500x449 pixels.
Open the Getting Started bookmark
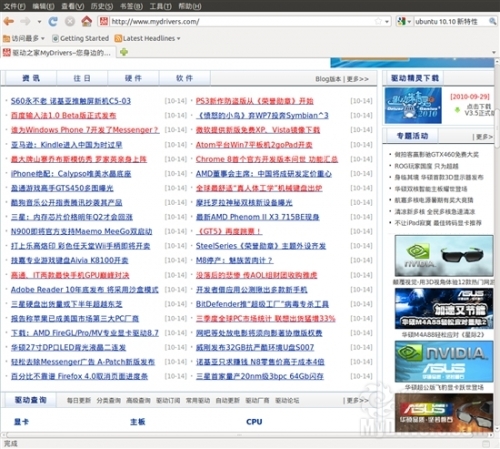(80, 38)
